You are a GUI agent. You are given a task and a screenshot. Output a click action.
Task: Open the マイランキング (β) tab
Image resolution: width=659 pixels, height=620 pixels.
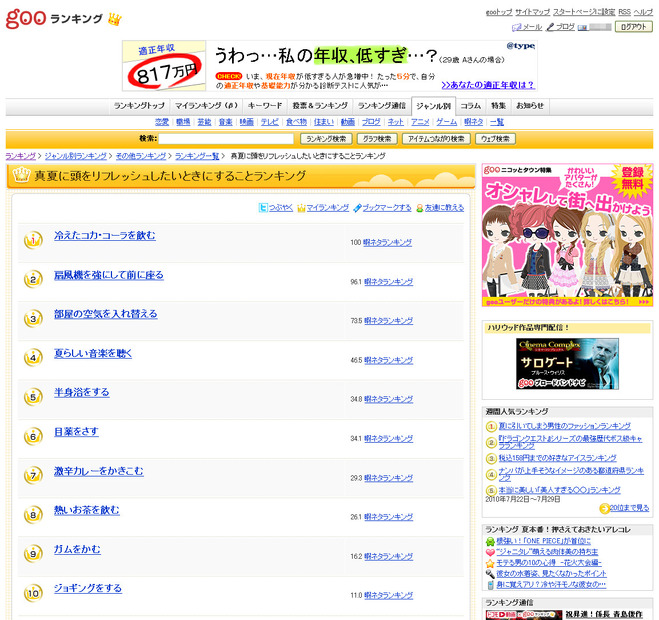point(206,106)
